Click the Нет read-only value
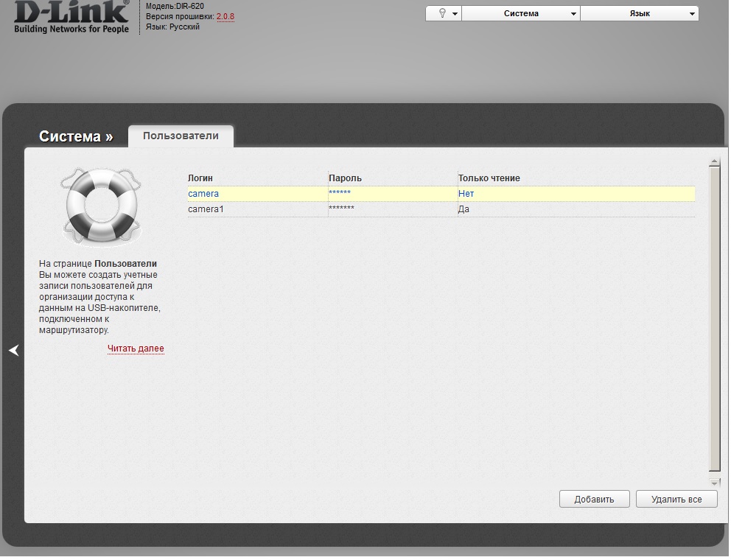Viewport: 731px width, 560px height. coord(466,194)
